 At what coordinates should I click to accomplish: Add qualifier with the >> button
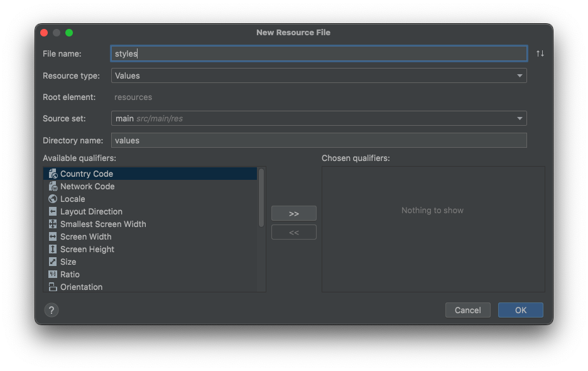tap(294, 214)
